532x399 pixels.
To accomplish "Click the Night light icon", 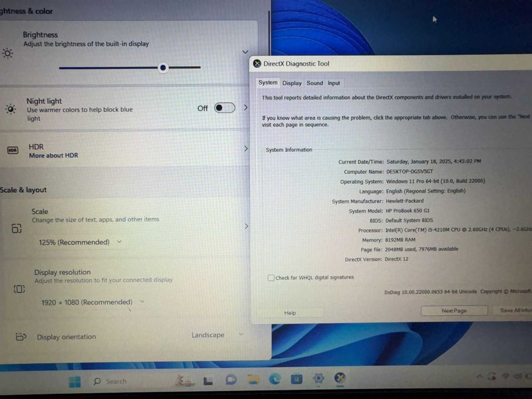I will coord(10,109).
